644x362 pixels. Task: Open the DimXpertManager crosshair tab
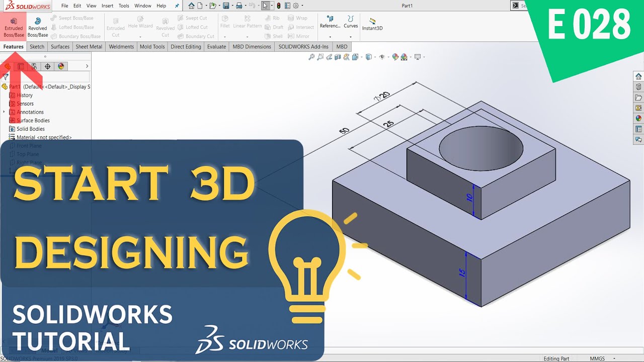pos(48,66)
